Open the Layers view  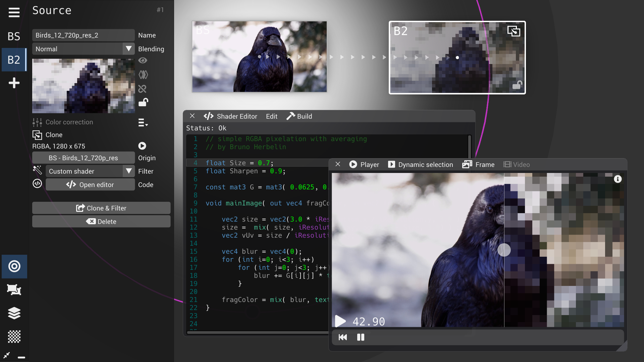14,313
